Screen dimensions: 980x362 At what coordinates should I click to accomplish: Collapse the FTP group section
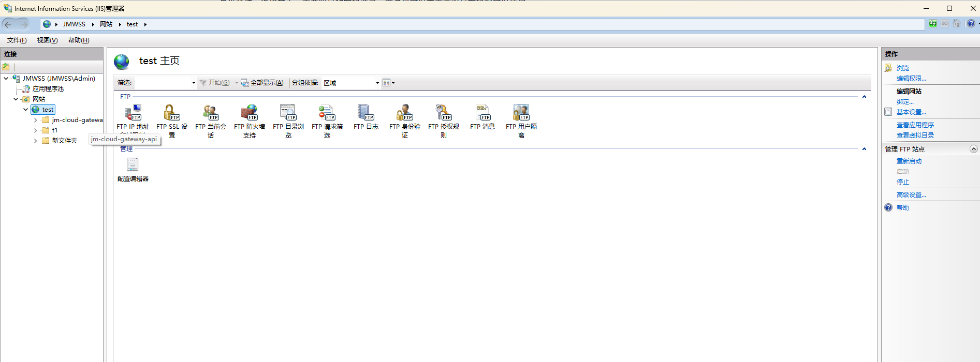[x=864, y=97]
